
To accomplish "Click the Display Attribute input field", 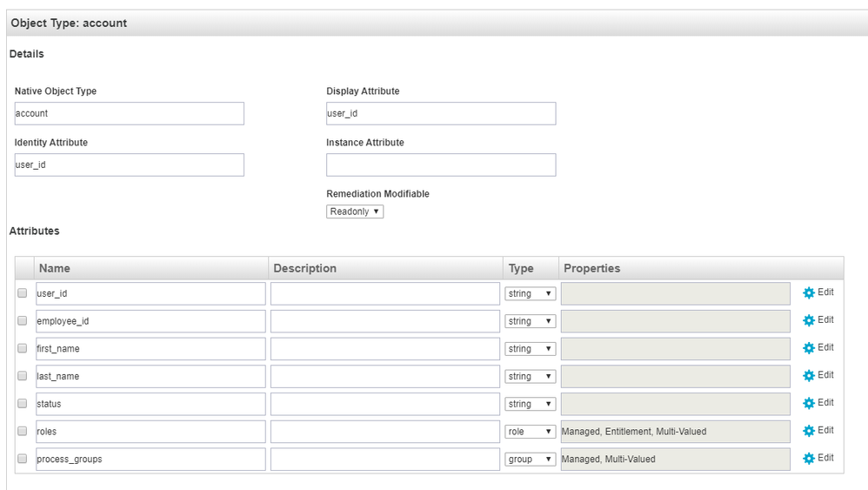I will tap(440, 113).
